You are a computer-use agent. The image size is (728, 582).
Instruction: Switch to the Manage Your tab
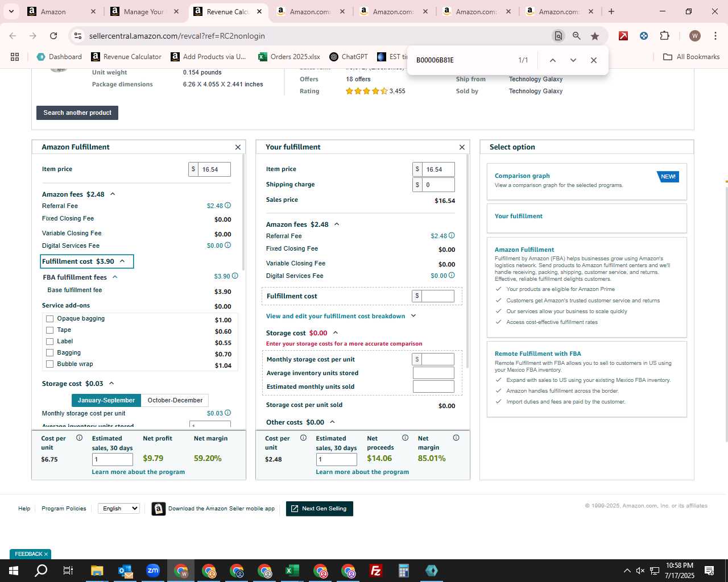coord(144,11)
